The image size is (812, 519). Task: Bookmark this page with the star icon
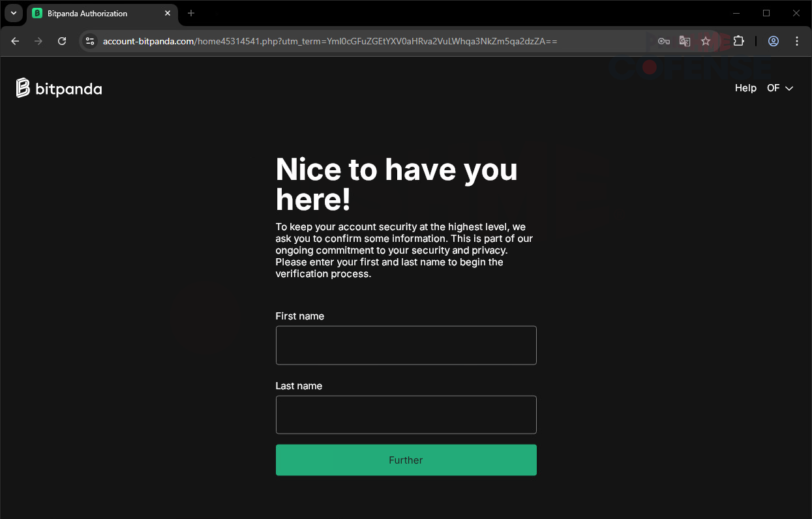[x=706, y=41]
